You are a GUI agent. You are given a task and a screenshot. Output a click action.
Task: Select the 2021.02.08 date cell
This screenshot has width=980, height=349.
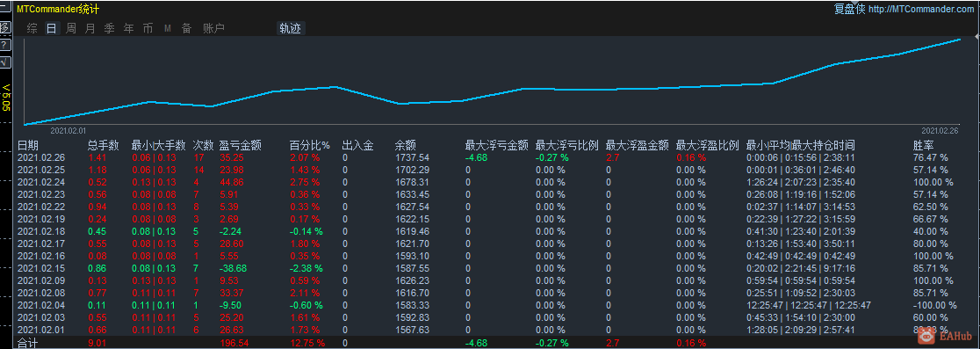(x=40, y=293)
